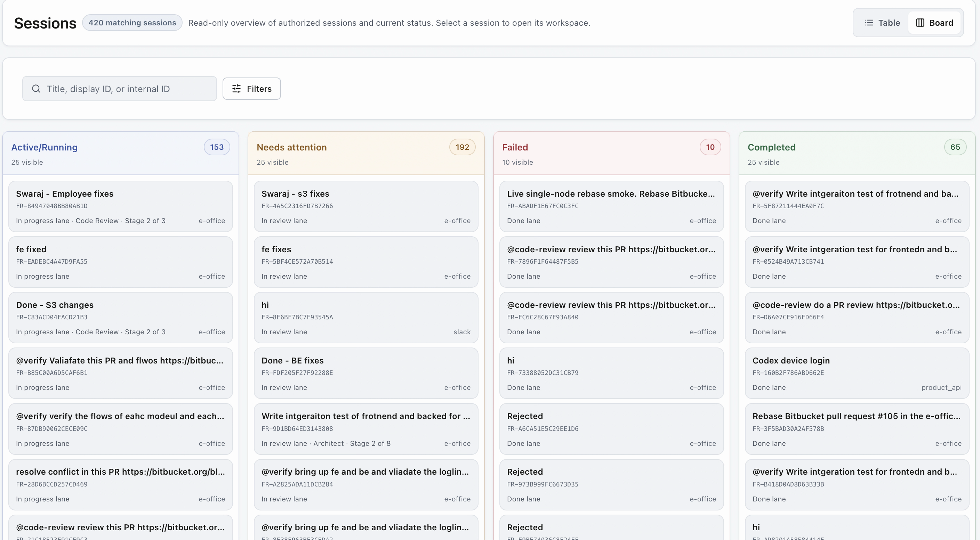
Task: Open the Done - BE fixes session
Action: point(366,374)
